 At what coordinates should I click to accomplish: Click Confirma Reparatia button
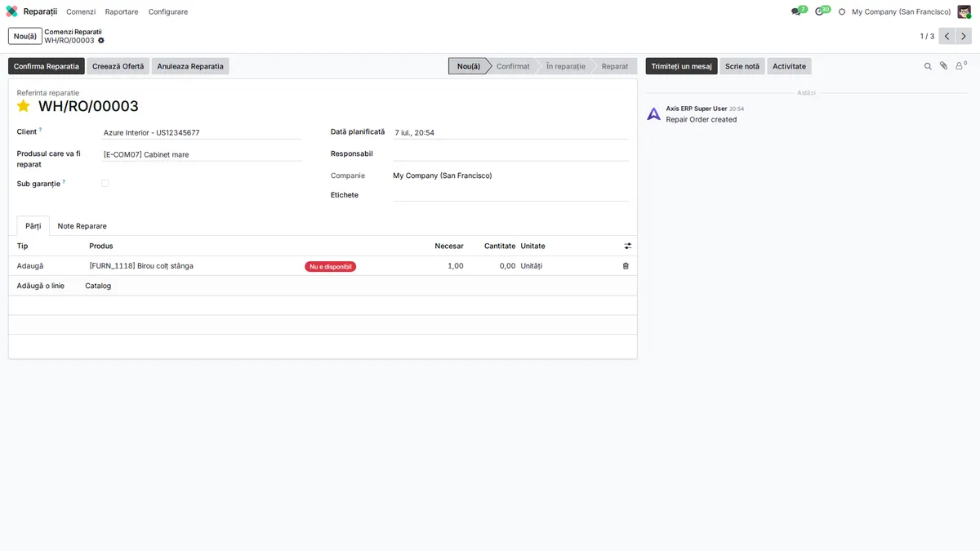[47, 66]
